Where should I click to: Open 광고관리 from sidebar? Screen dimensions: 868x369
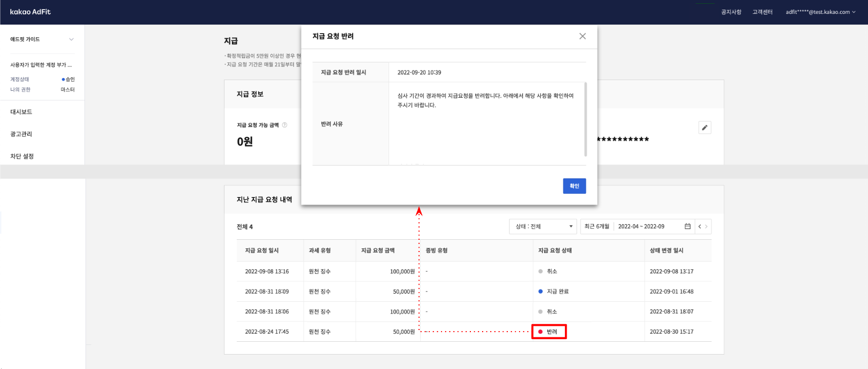pos(21,134)
